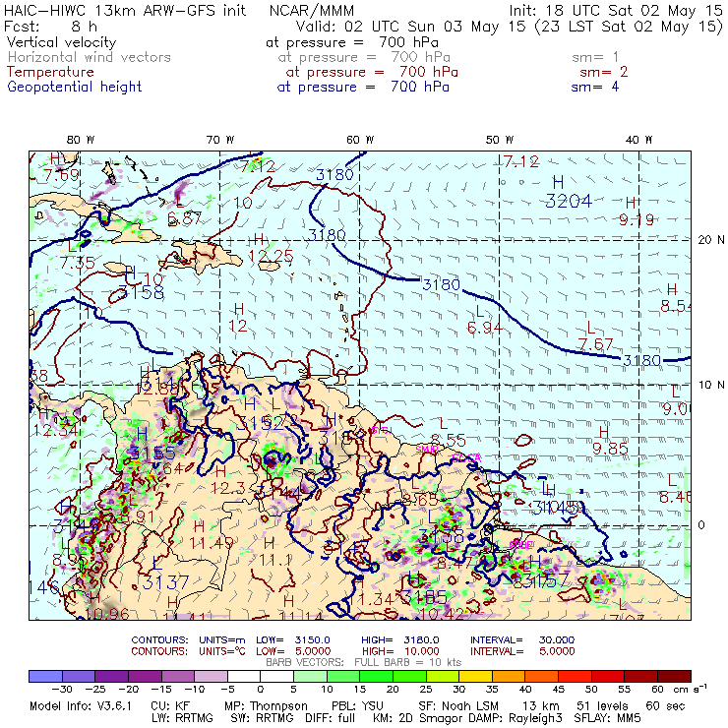Click the gray 'sm= 1' smoothing value
The height and width of the screenshot is (728, 728).
[595, 57]
